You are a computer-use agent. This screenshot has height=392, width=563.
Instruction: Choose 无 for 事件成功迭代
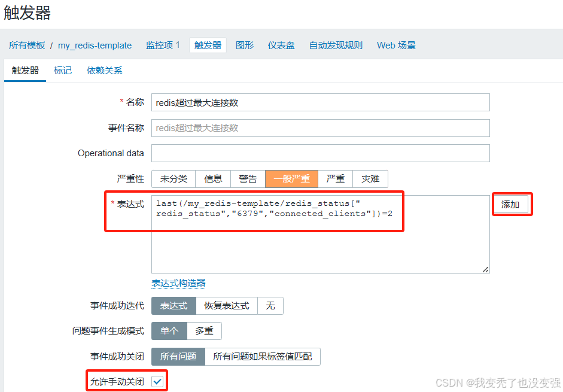(x=270, y=306)
